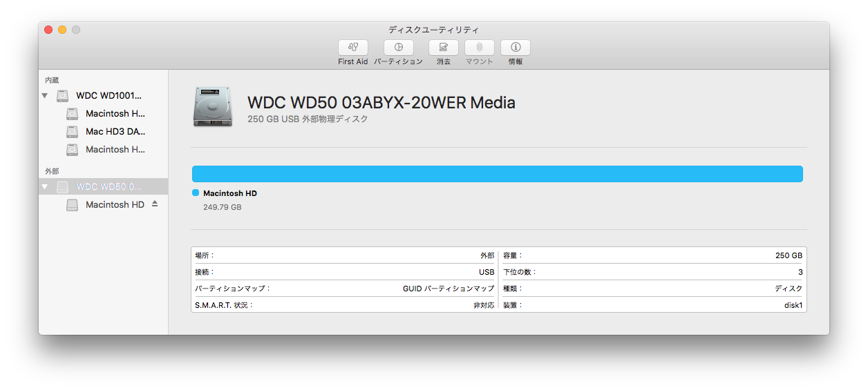868x390 pixels.
Task: Eject the external Macintosh HD volume
Action: point(155,204)
